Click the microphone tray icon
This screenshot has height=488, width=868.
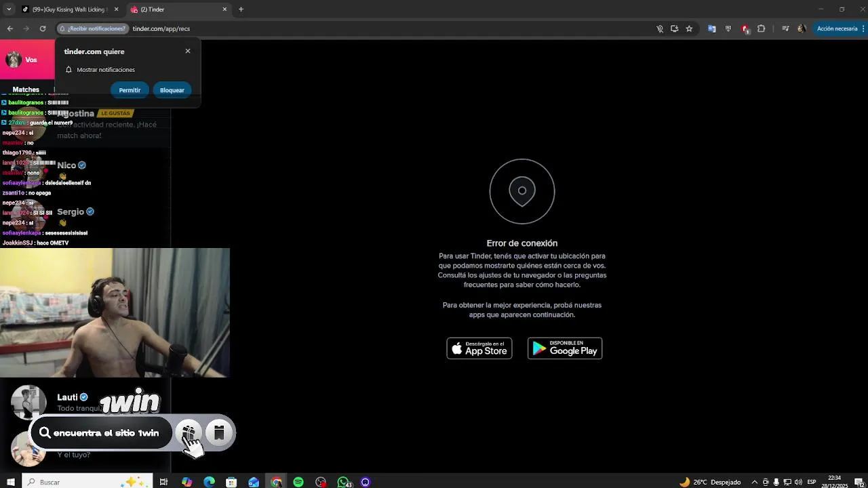[x=776, y=482]
